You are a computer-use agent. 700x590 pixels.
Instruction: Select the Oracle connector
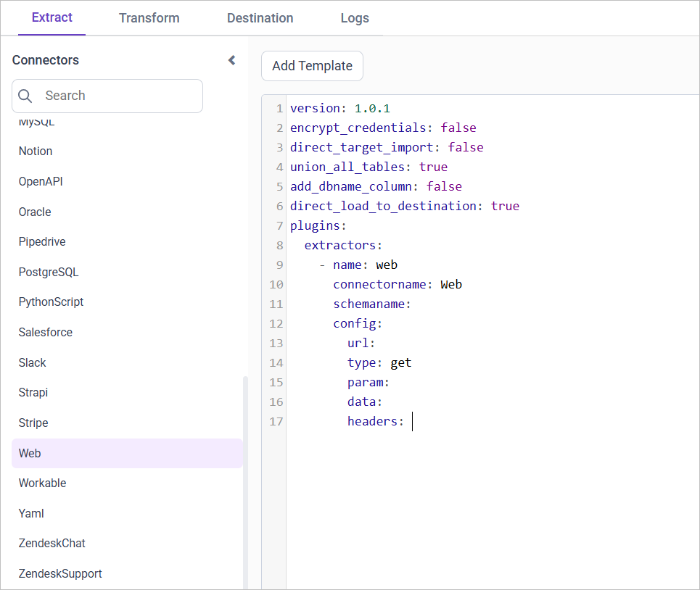coord(34,212)
